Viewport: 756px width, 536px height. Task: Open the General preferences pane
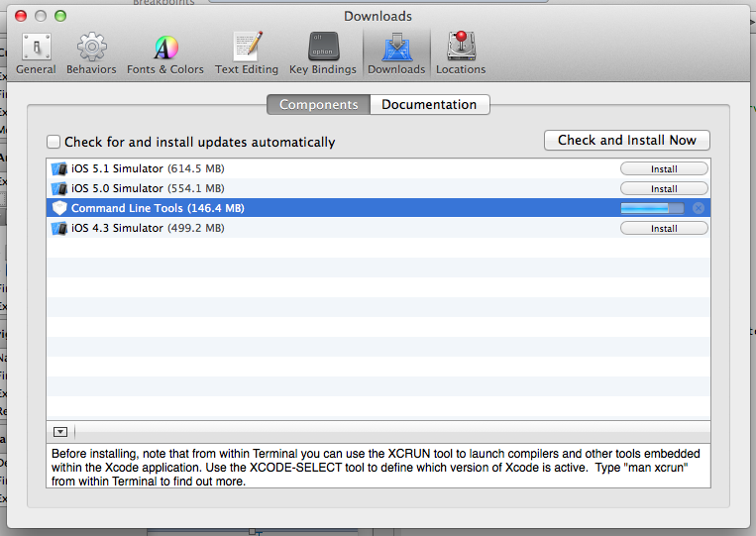36,54
